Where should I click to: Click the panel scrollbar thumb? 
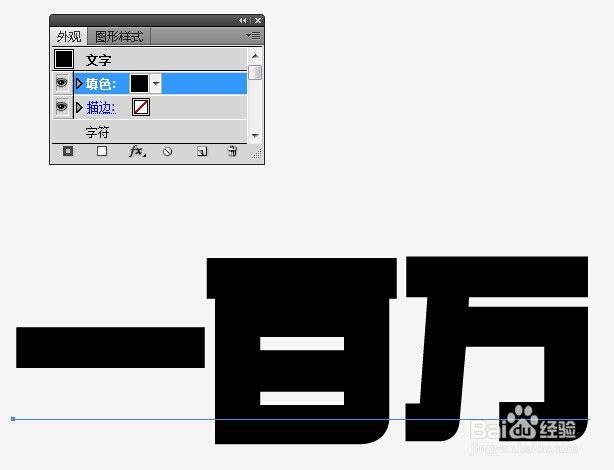pos(255,72)
